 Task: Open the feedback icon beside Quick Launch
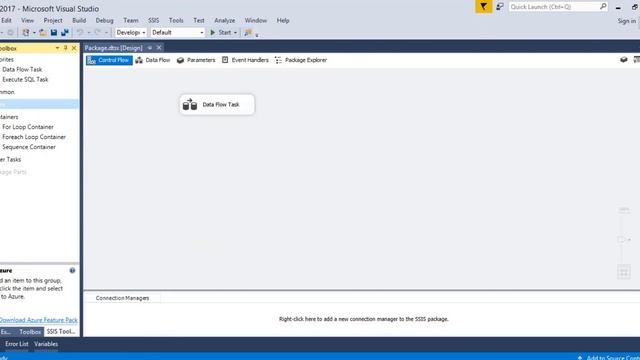point(500,7)
